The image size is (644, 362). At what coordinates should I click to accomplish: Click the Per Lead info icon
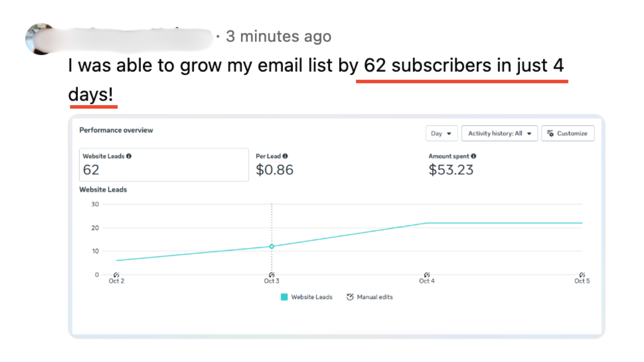[285, 156]
